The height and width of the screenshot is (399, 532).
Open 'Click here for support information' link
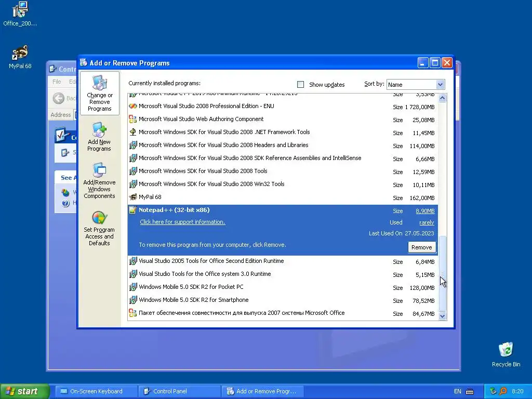point(182,222)
